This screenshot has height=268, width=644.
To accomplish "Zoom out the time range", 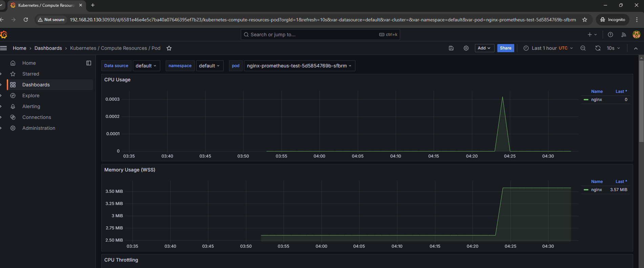I will click(x=583, y=48).
